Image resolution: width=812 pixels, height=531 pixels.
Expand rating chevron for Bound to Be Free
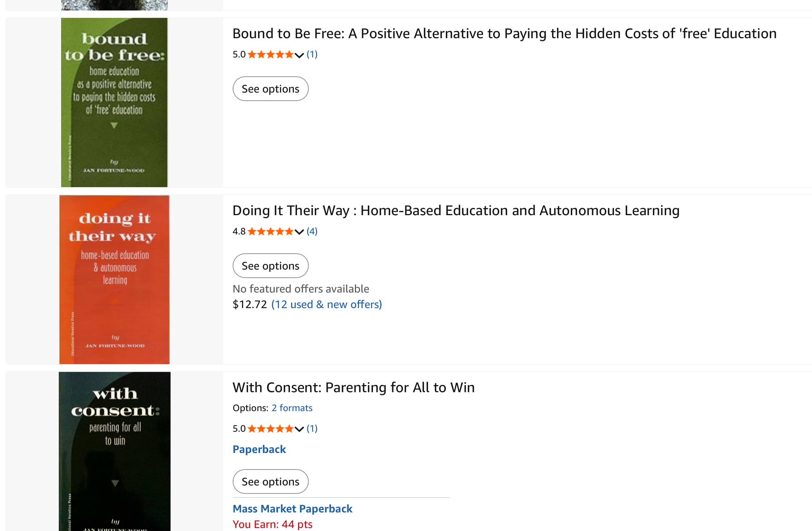click(x=299, y=55)
